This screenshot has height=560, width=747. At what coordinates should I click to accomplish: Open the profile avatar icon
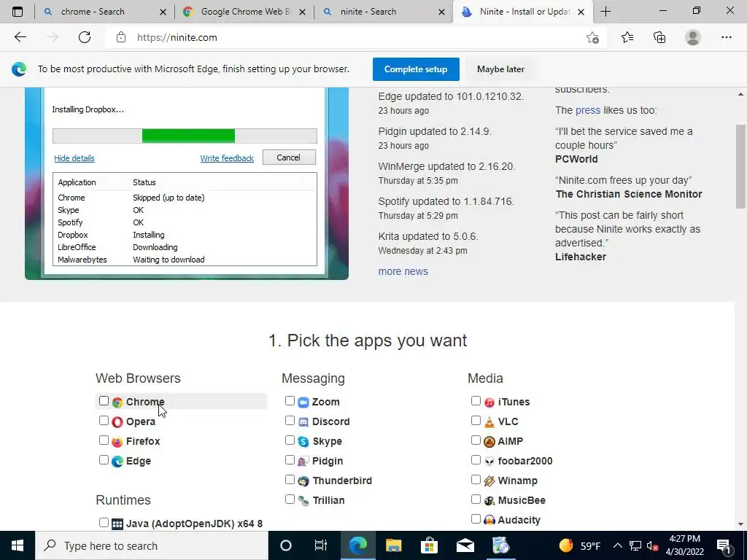click(693, 37)
